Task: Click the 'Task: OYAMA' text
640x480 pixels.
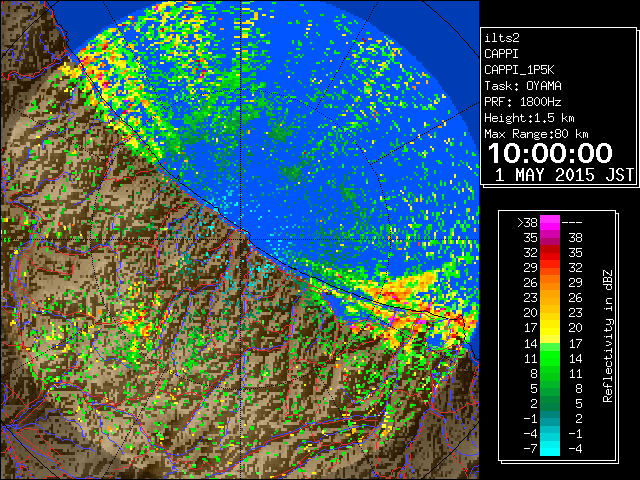Action: (x=523, y=86)
